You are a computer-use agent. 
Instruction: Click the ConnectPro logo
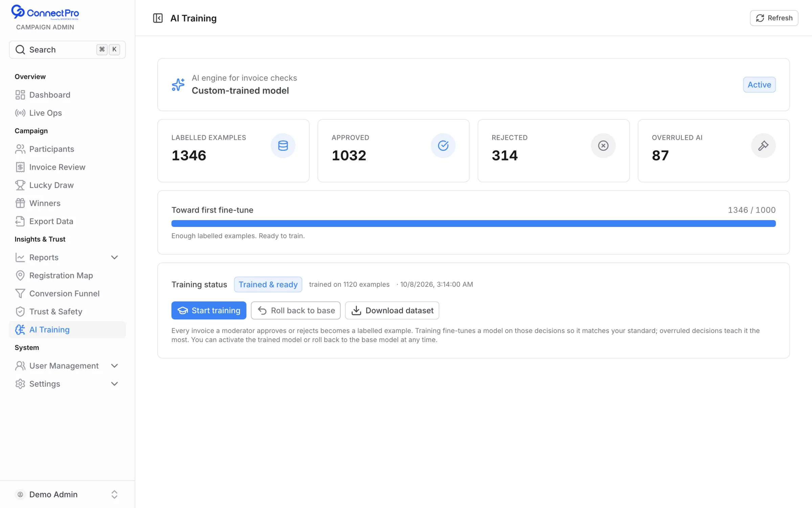pos(45,12)
